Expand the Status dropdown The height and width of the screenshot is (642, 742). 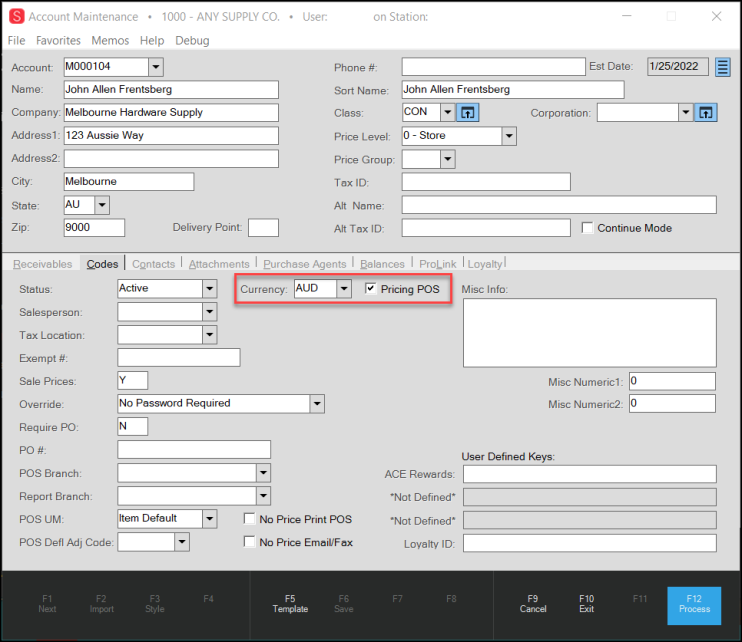(x=210, y=289)
